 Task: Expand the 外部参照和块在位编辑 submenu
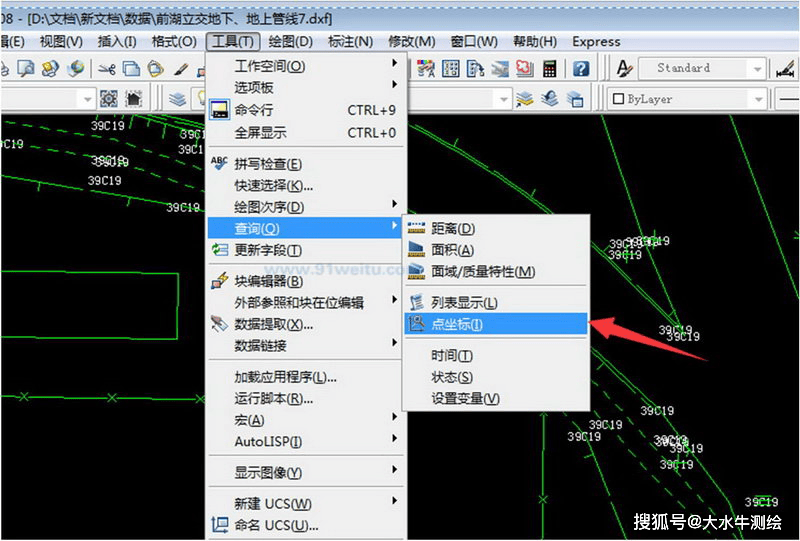point(306,302)
